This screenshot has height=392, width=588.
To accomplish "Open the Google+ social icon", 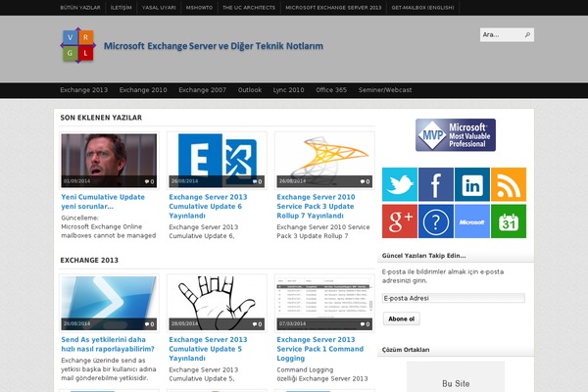I will [400, 220].
